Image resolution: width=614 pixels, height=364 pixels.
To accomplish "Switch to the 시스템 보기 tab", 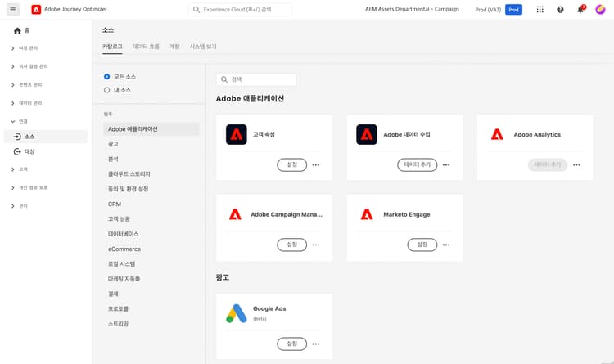I will [x=203, y=47].
